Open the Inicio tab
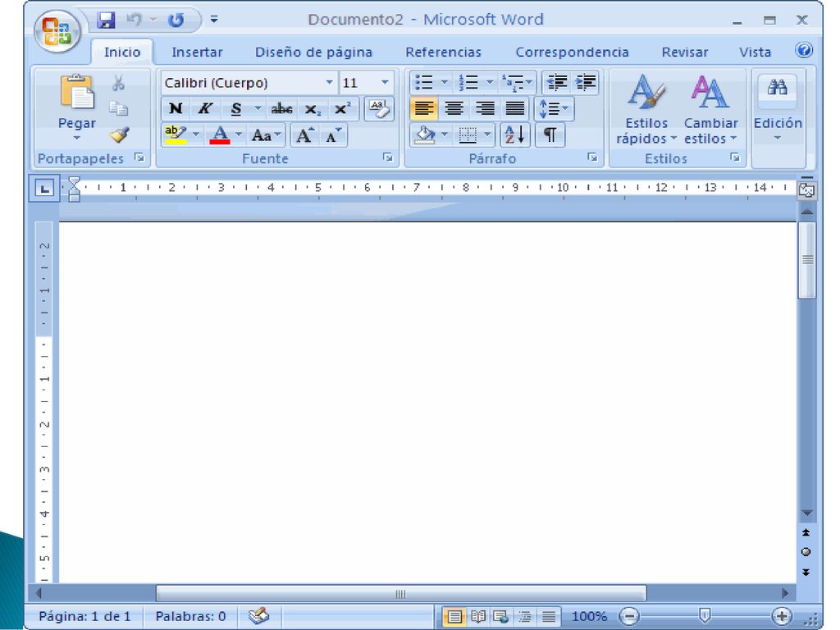840x630 pixels. [x=122, y=52]
